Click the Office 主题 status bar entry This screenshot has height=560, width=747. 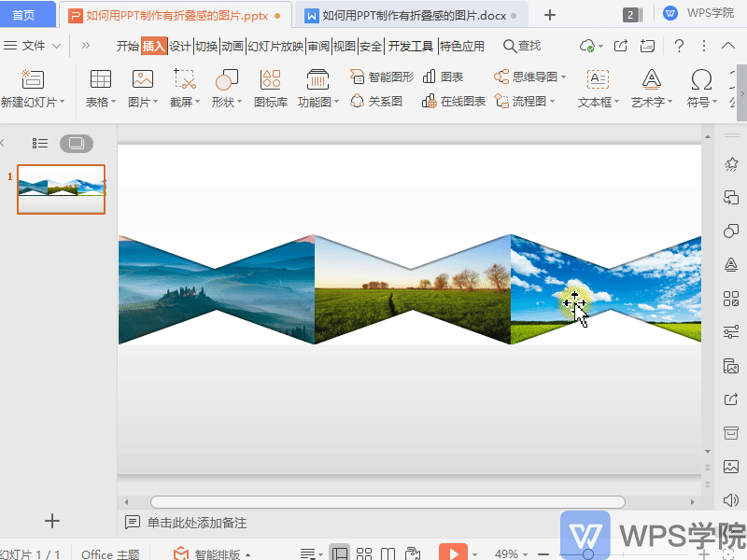(110, 554)
